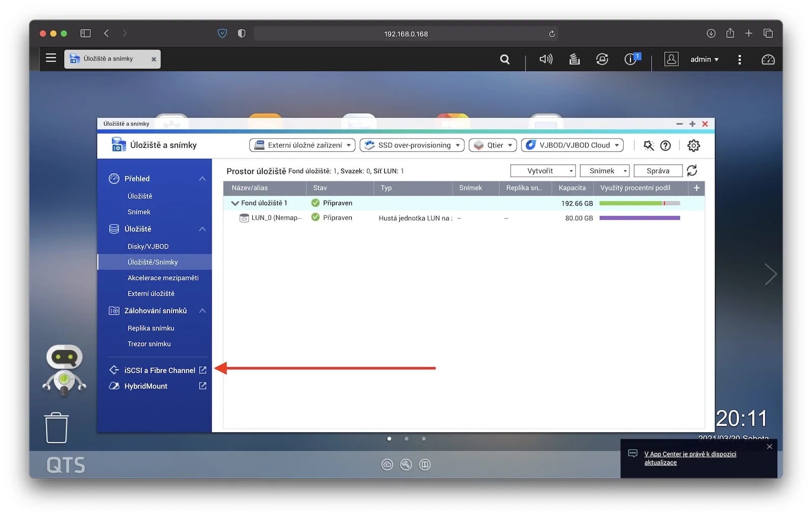Click the Správa button
The width and height of the screenshot is (812, 517).
tap(658, 171)
